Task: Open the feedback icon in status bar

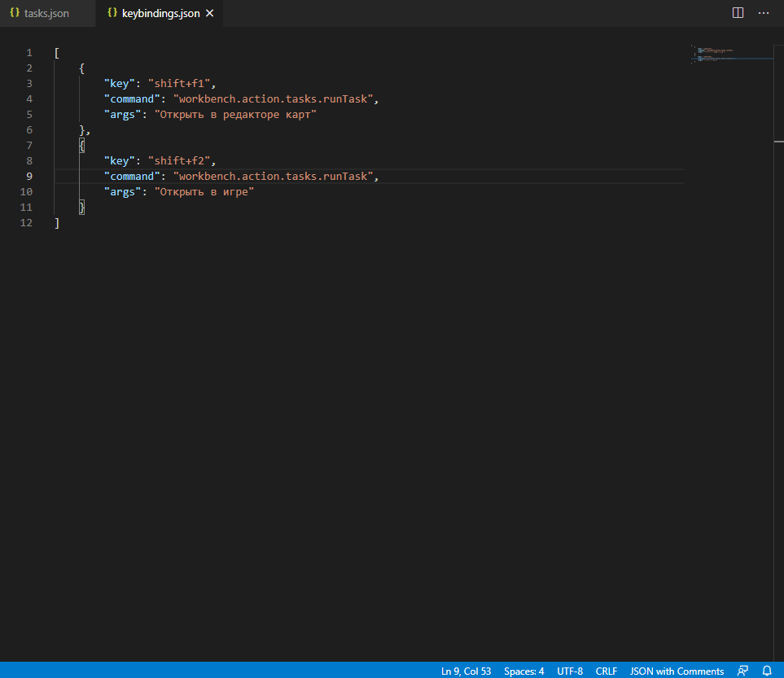Action: (x=742, y=671)
